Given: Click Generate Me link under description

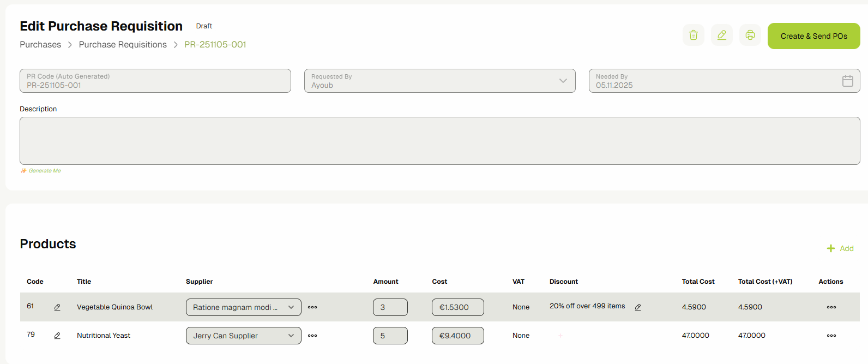Looking at the screenshot, I should coord(44,171).
